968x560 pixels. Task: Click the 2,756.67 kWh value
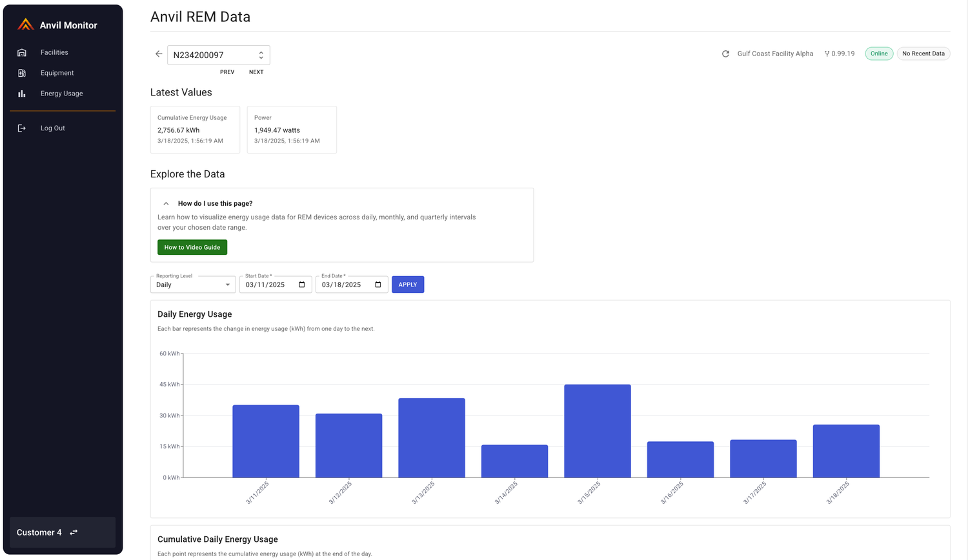tap(179, 130)
